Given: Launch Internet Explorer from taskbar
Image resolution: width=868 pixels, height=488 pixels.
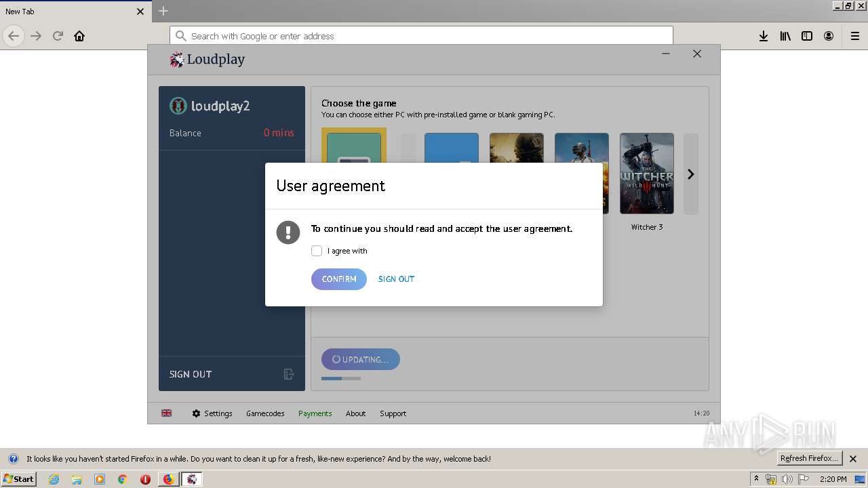Looking at the screenshot, I should coord(54,479).
